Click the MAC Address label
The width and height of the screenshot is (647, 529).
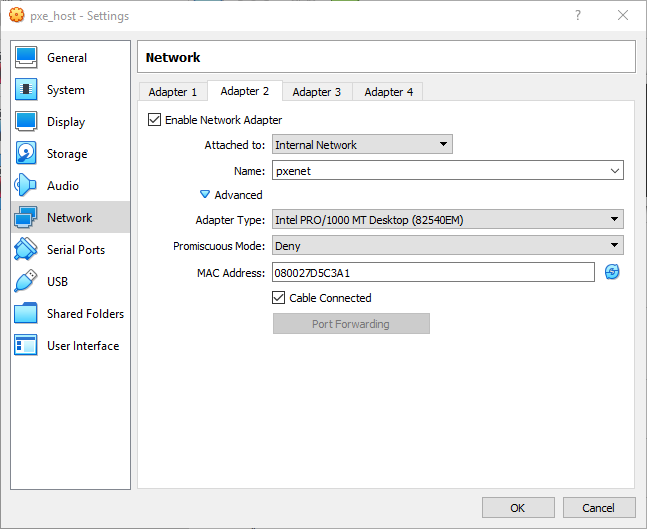pyautogui.click(x=231, y=273)
